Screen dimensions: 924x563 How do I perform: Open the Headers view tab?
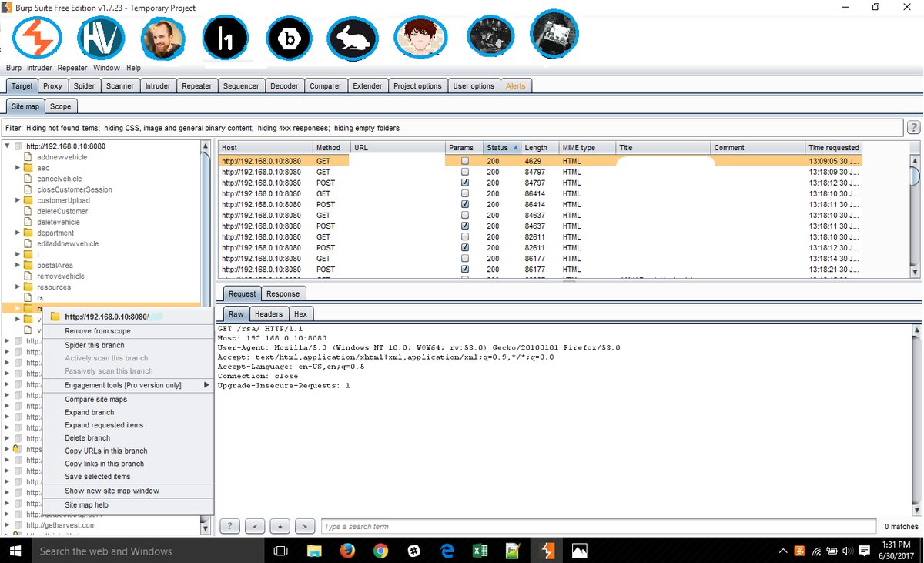(x=269, y=314)
